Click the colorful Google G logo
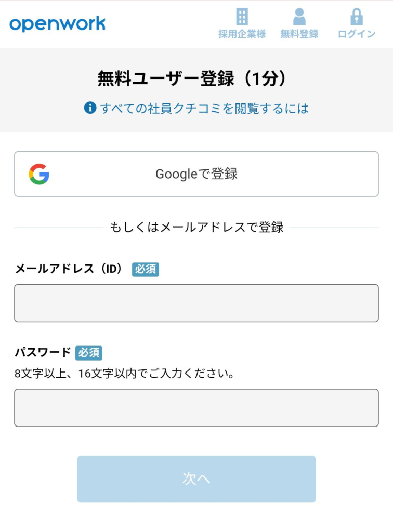This screenshot has width=393, height=532. [x=39, y=174]
